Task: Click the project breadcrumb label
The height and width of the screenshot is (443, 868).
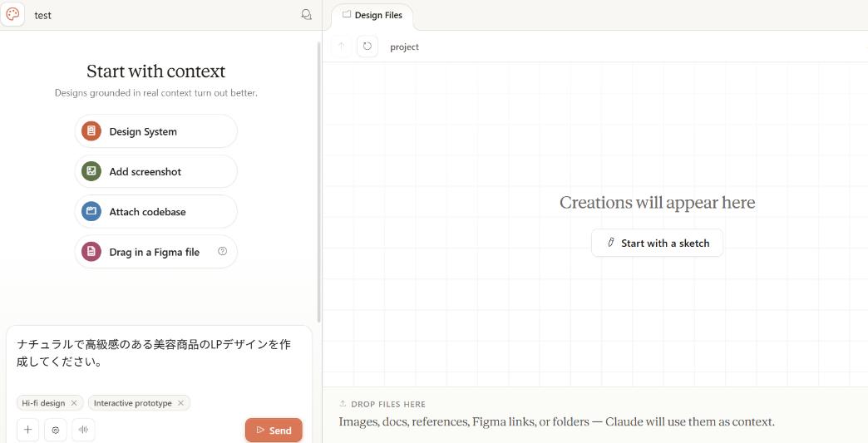Action: (x=404, y=47)
